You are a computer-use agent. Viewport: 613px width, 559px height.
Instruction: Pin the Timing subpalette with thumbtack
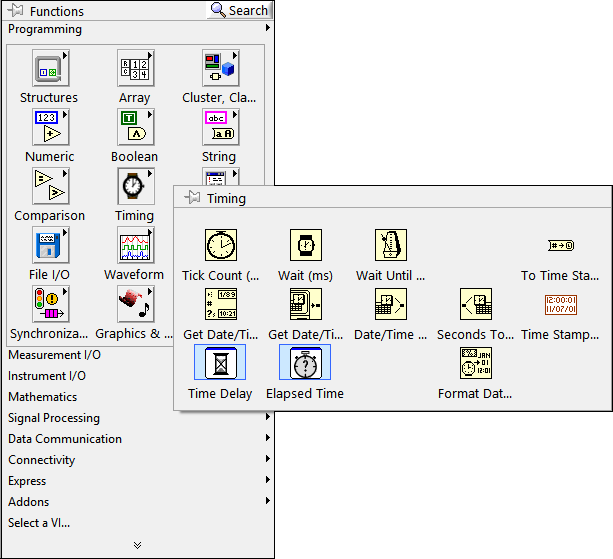coord(192,197)
